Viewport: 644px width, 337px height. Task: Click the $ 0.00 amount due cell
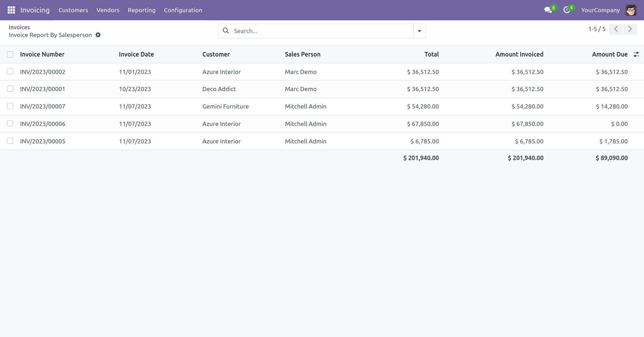click(x=619, y=124)
